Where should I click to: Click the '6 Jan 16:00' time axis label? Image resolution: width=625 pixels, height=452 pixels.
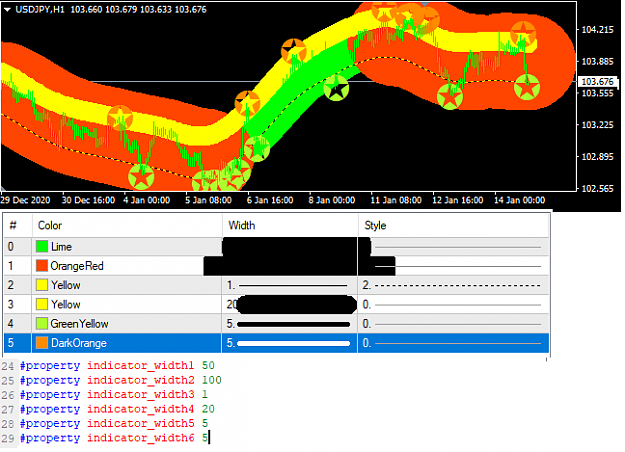pyautogui.click(x=270, y=200)
